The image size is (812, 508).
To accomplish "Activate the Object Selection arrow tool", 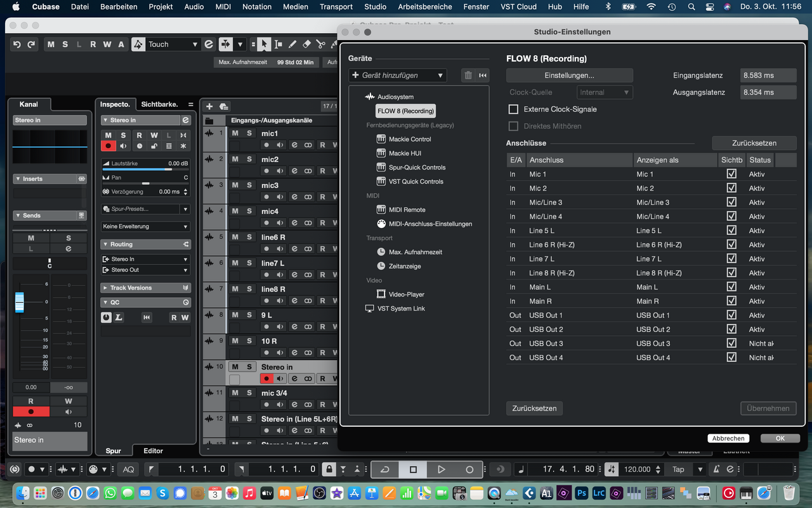I will pyautogui.click(x=264, y=44).
